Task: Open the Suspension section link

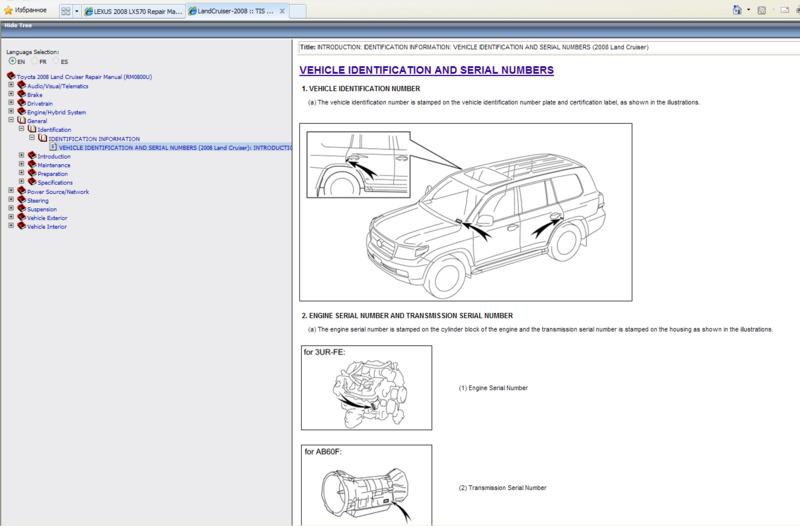Action: coord(42,209)
